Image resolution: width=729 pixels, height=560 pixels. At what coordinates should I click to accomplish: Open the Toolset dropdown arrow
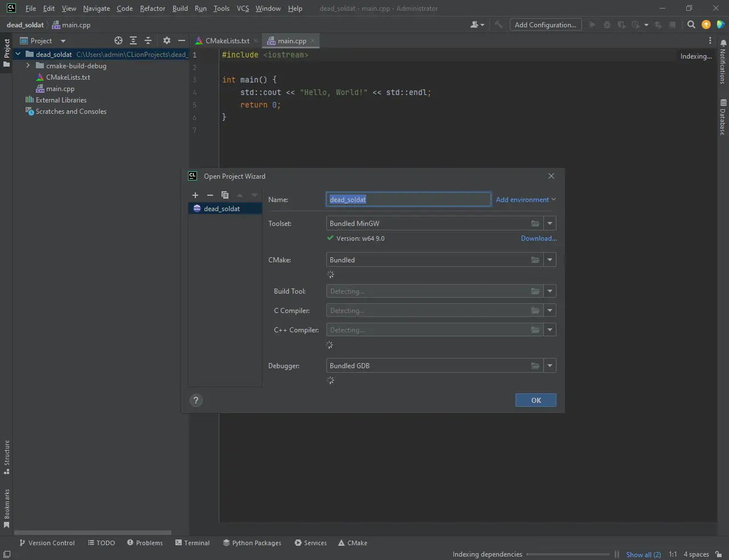click(550, 224)
